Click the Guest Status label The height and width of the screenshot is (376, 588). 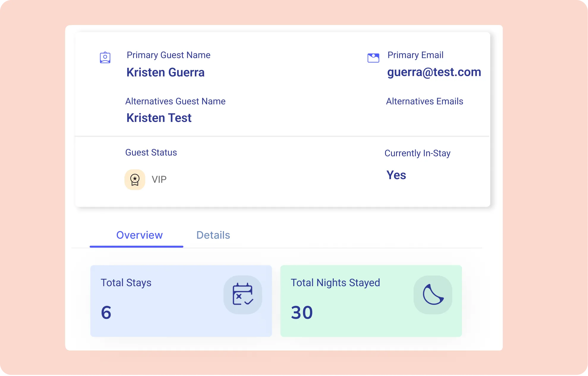point(151,152)
